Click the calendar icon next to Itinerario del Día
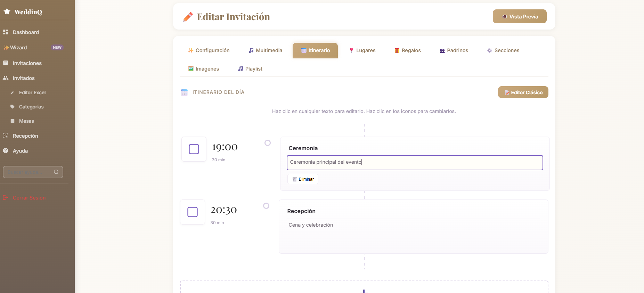The width and height of the screenshot is (644, 293). click(184, 92)
